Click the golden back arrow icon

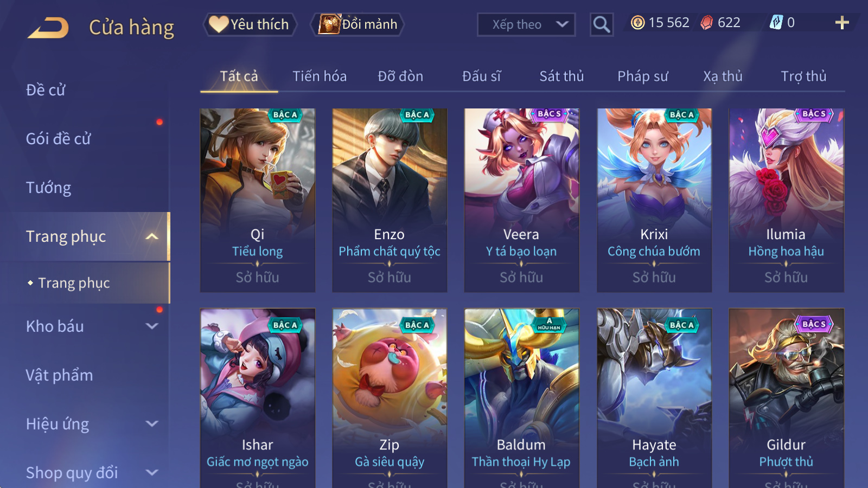[x=48, y=28]
